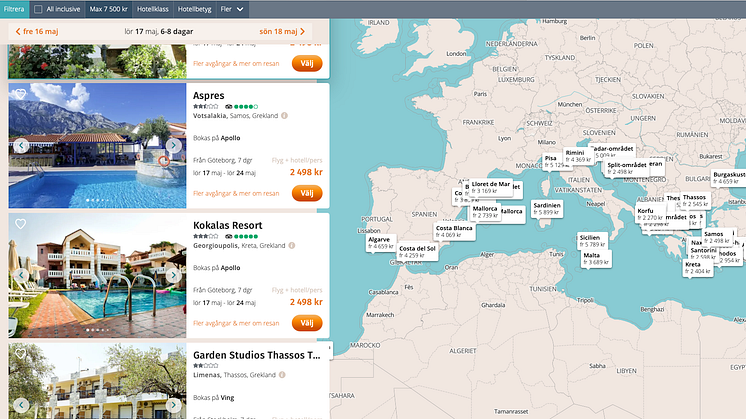Viewport: 746px width, 419px height.
Task: Select the Split-området map marker
Action: (x=627, y=168)
